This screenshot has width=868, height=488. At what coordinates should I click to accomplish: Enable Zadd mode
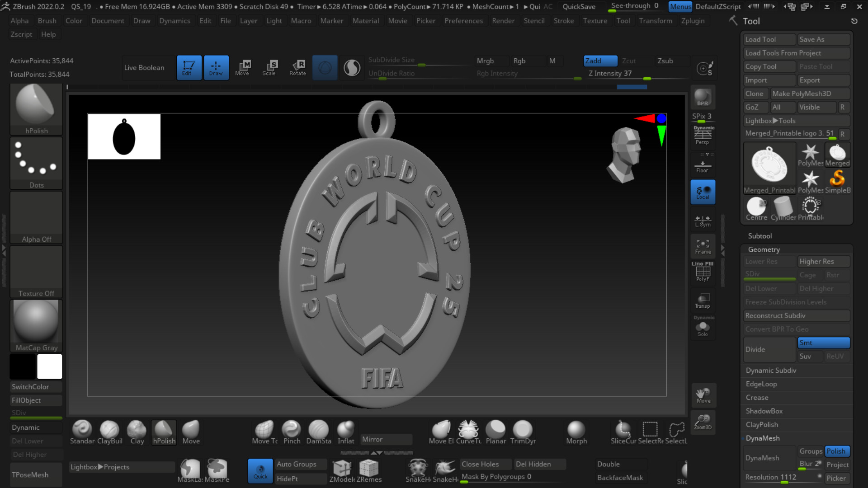point(600,61)
